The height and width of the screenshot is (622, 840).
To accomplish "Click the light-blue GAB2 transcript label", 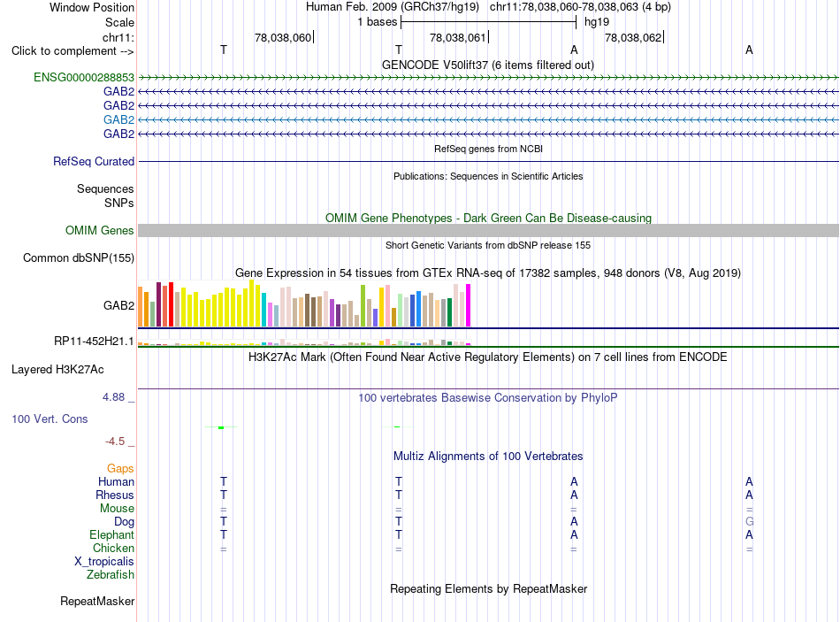I will 119,119.
